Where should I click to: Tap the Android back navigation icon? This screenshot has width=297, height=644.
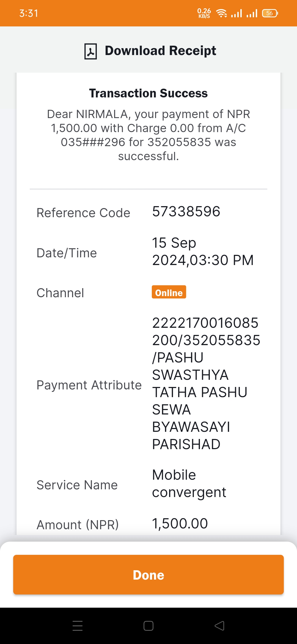coord(219,626)
